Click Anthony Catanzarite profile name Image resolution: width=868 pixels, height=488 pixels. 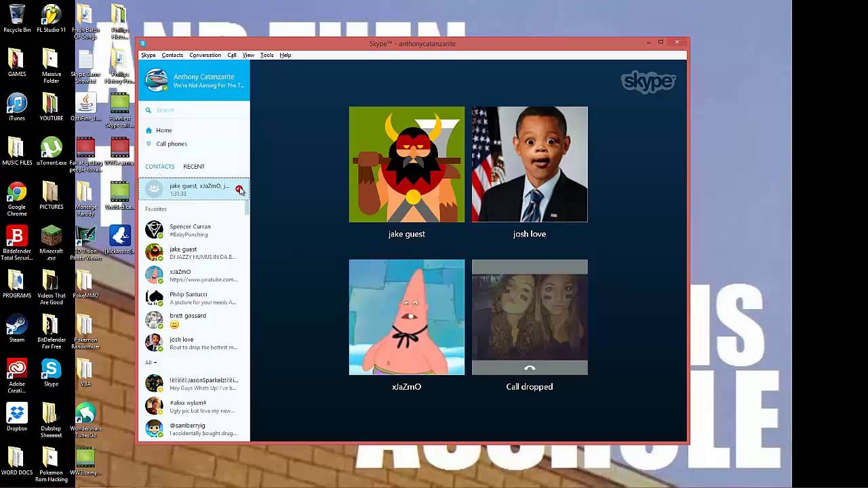pos(203,77)
